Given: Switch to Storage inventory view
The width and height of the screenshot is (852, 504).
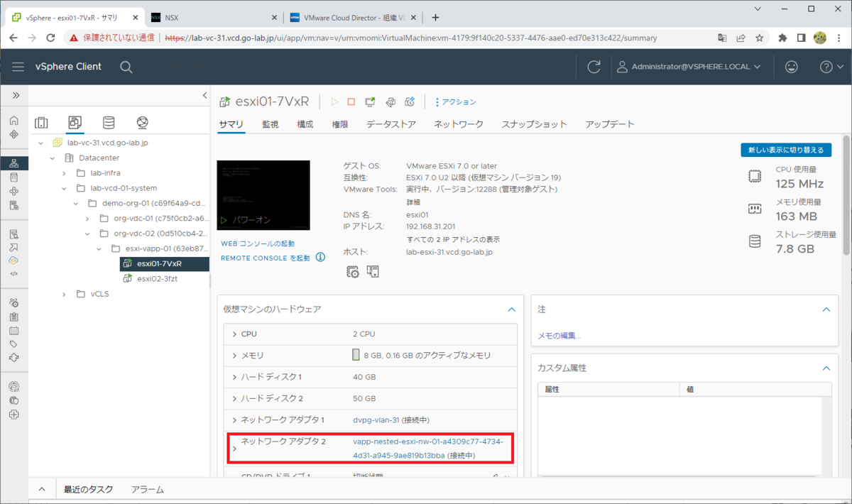Looking at the screenshot, I should click(x=109, y=123).
